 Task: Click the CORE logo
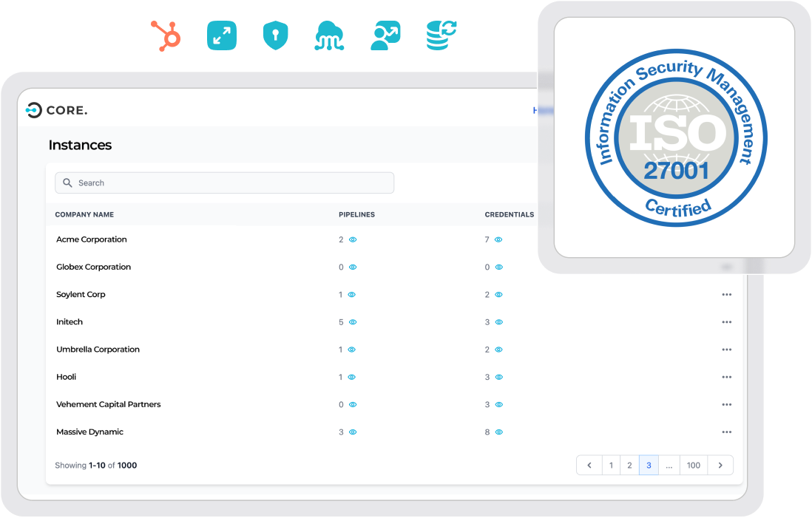pyautogui.click(x=57, y=110)
